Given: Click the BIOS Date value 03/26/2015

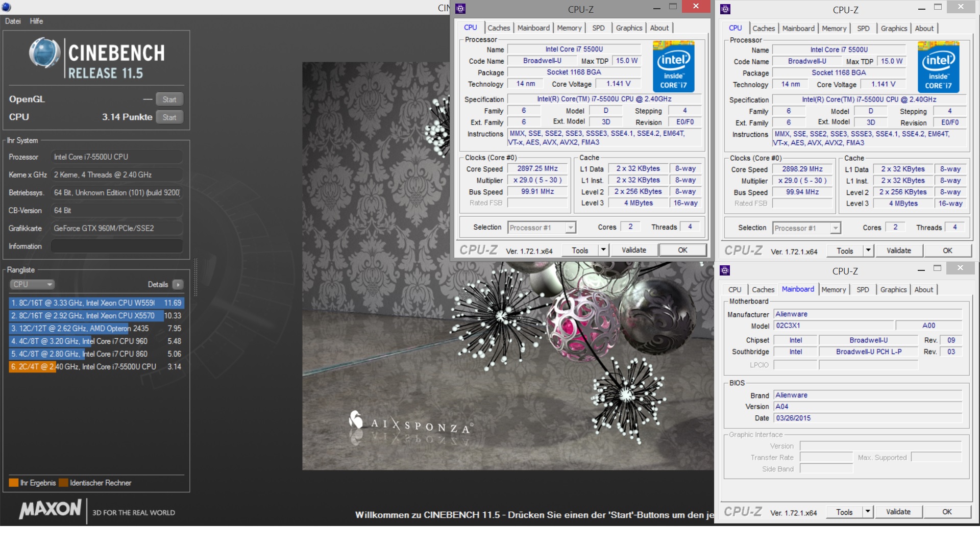Looking at the screenshot, I should tap(868, 418).
